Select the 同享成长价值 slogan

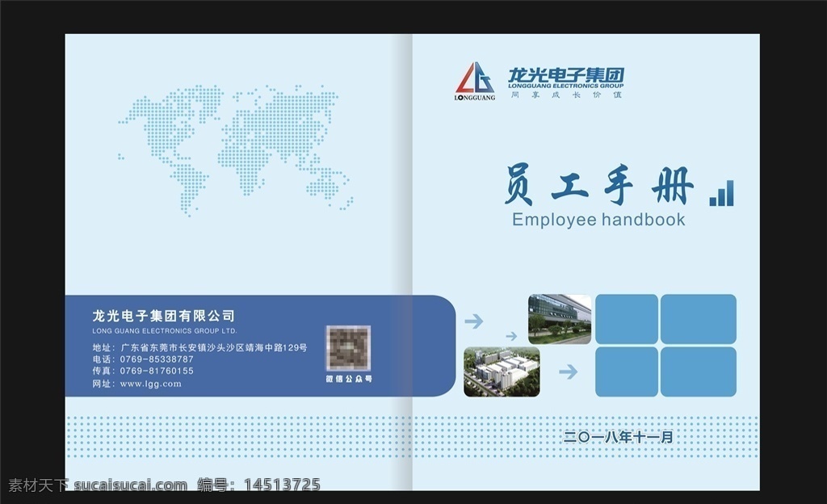tap(566, 94)
